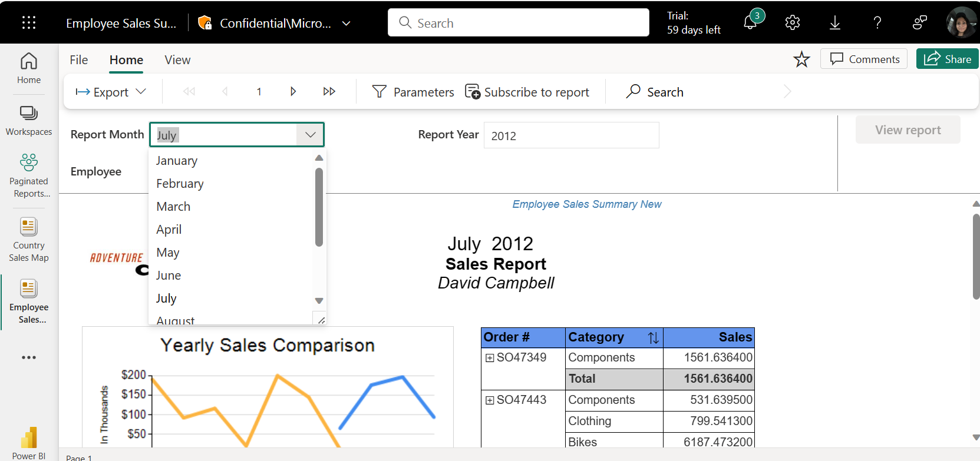Expand order SO47443 row
Image resolution: width=980 pixels, height=461 pixels.
tap(490, 400)
